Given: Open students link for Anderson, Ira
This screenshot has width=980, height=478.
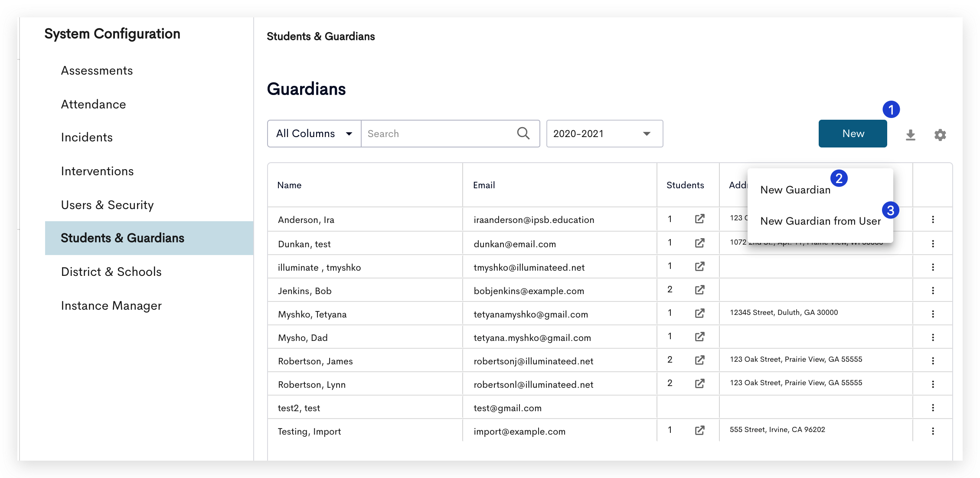Looking at the screenshot, I should click(699, 219).
